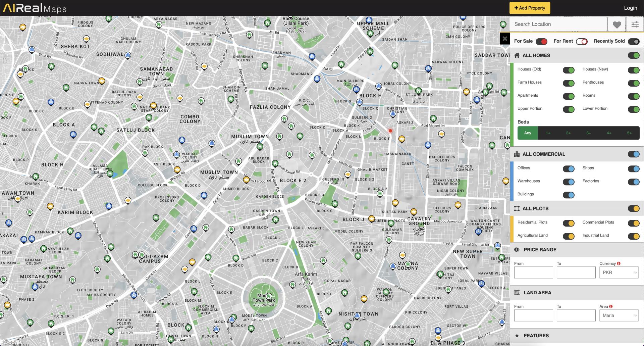Select 3+ beds option
Screen dimensions: 644x346
pyautogui.click(x=588, y=133)
